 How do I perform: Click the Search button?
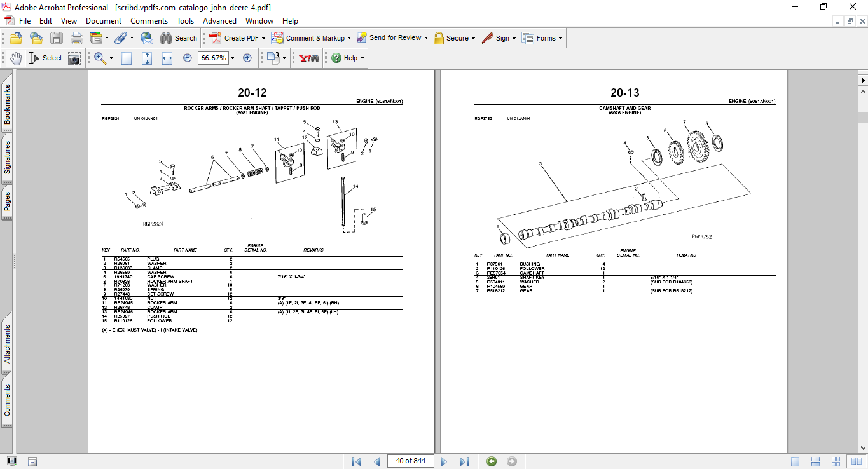179,38
